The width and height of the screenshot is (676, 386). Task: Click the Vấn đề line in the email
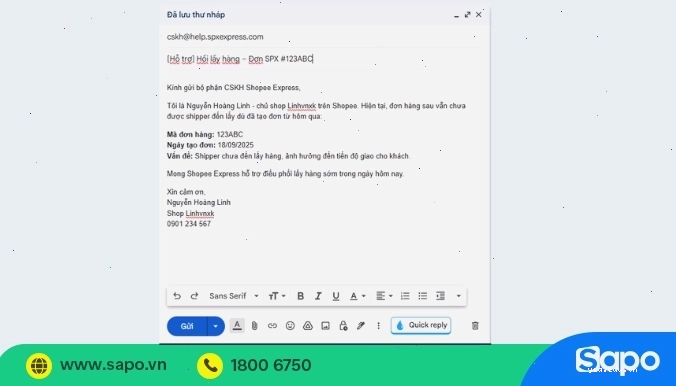(288, 156)
